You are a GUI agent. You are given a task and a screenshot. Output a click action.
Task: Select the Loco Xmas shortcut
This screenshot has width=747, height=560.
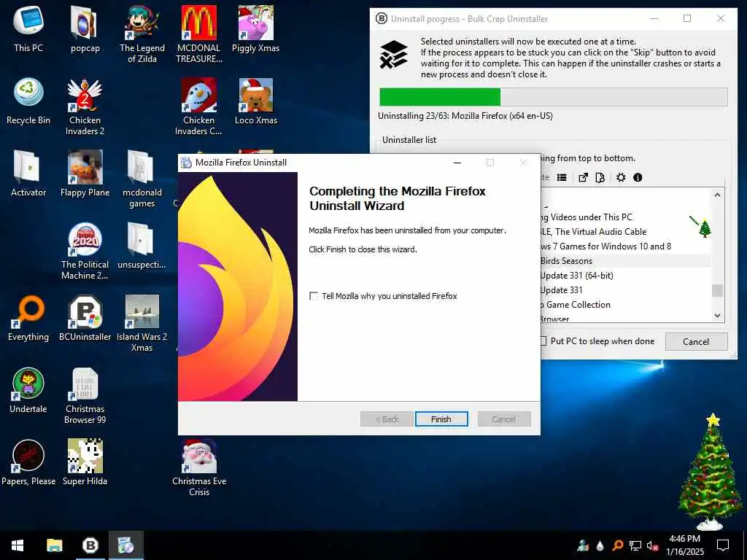pos(256,101)
